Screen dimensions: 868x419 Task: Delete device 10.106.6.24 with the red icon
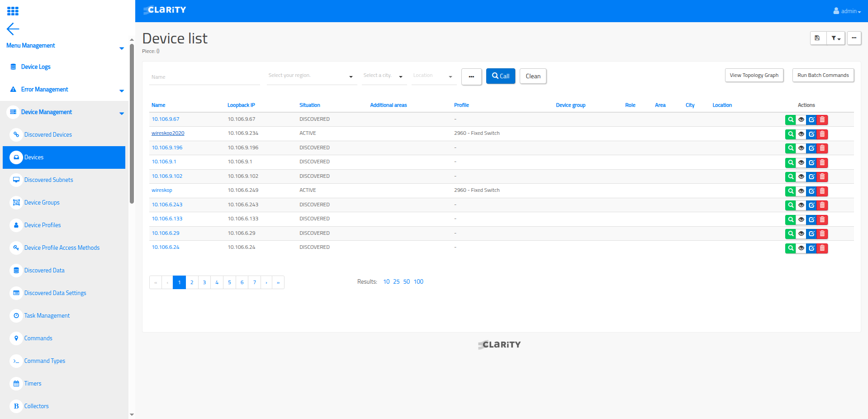click(x=822, y=248)
